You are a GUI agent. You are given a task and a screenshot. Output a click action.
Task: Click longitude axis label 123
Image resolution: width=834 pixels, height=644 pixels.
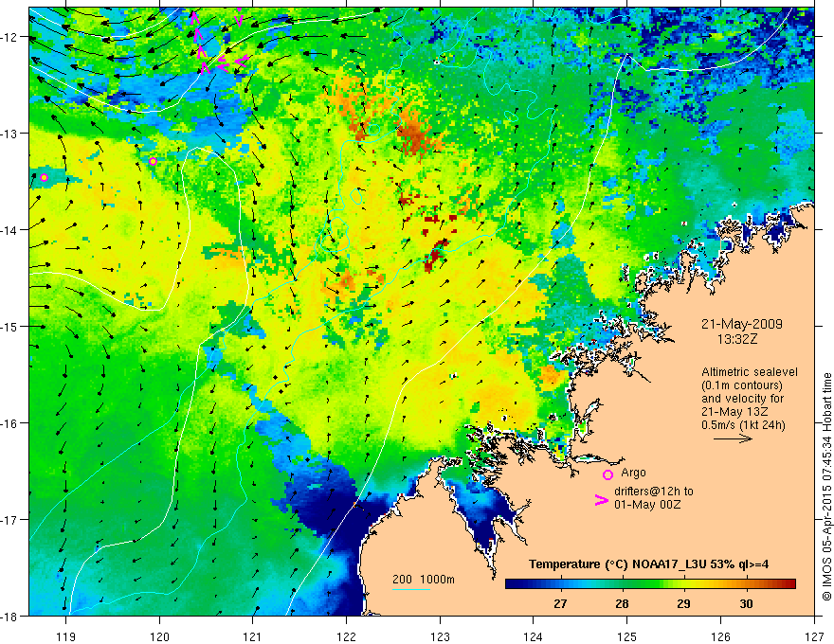440,636
